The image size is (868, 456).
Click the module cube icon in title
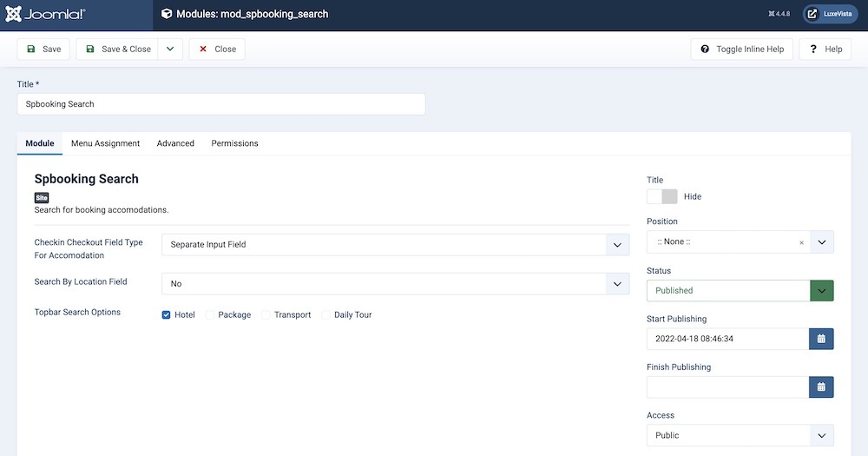pyautogui.click(x=167, y=15)
